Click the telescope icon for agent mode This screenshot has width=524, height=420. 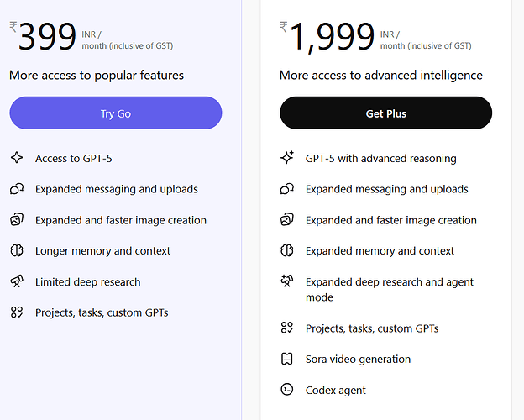287,282
